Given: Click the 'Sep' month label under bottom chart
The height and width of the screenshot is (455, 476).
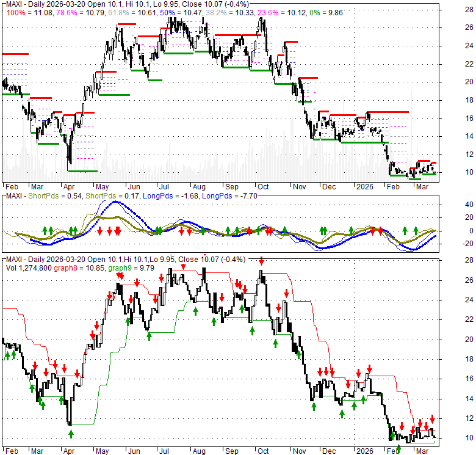Looking at the screenshot, I should tap(232, 451).
